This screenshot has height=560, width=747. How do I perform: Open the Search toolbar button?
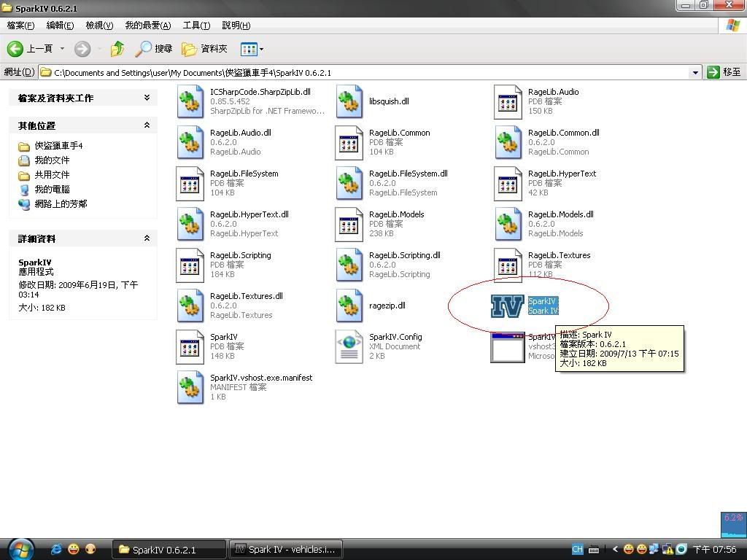(154, 49)
